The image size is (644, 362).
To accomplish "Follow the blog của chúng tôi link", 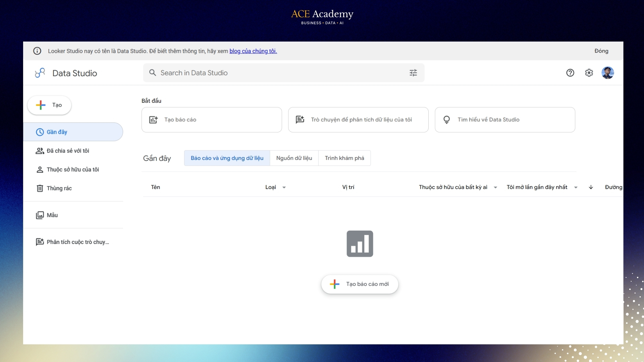I will [253, 51].
